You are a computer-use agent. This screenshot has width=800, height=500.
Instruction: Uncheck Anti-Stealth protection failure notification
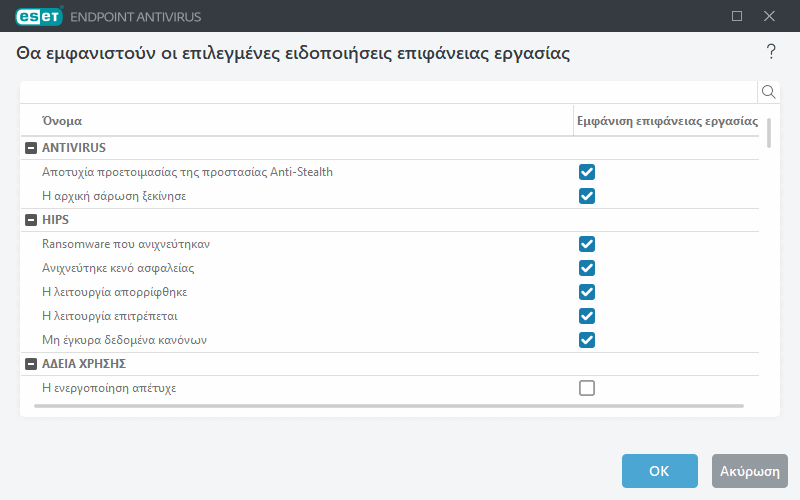click(x=587, y=172)
